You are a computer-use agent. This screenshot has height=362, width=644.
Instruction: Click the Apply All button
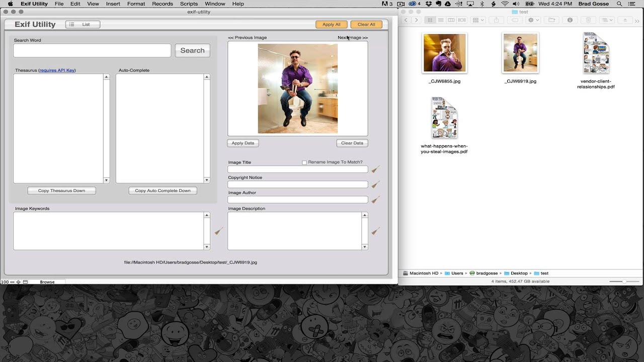331,24
